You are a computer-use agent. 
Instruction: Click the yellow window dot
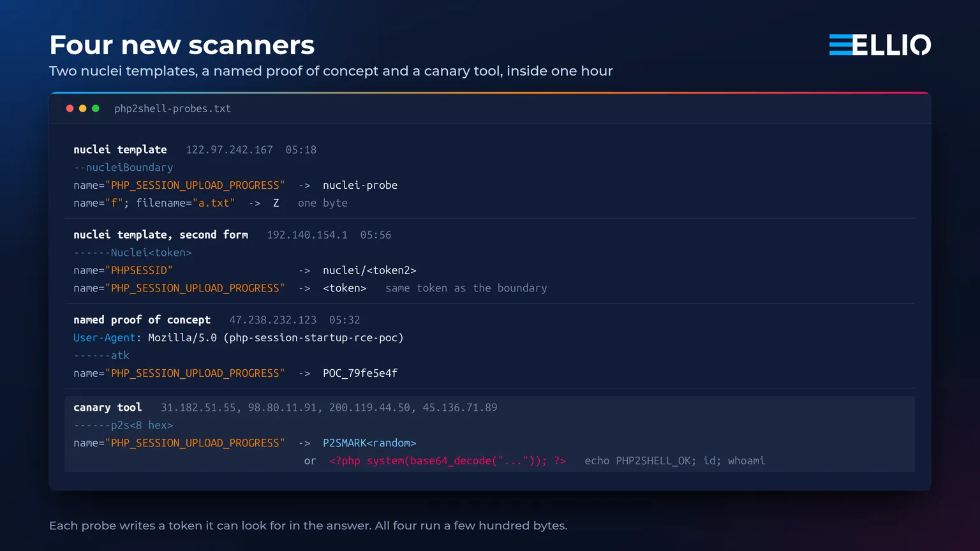(x=82, y=108)
